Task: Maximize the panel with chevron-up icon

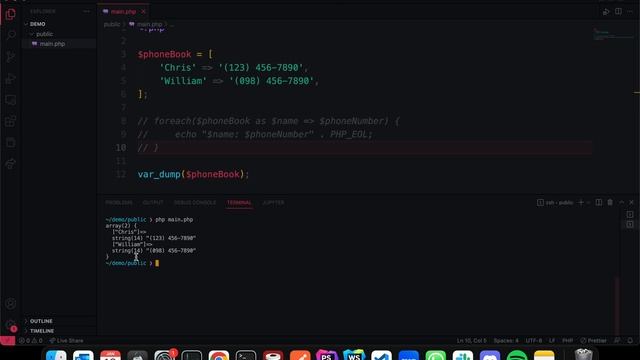Action: pyautogui.click(x=621, y=202)
